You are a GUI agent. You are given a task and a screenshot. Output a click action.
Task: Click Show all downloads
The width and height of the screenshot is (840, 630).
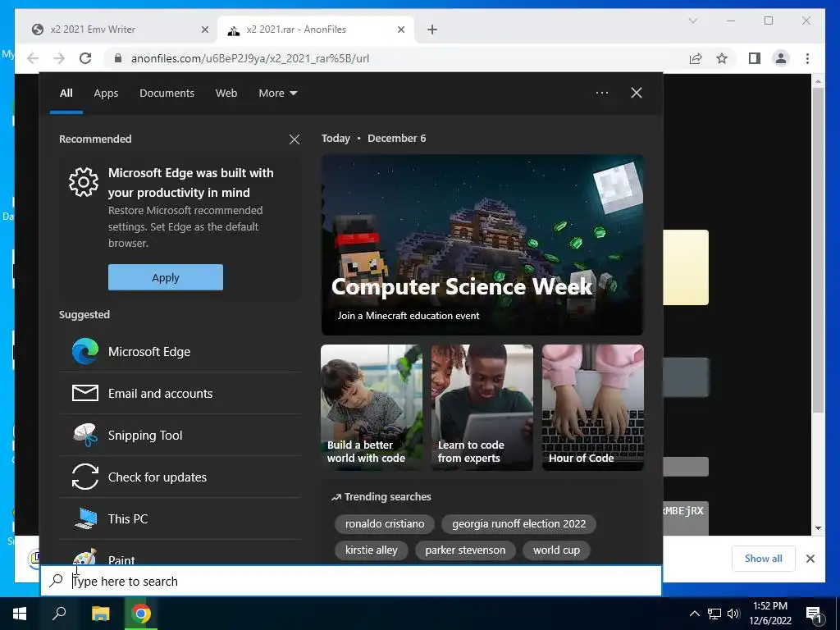click(764, 559)
